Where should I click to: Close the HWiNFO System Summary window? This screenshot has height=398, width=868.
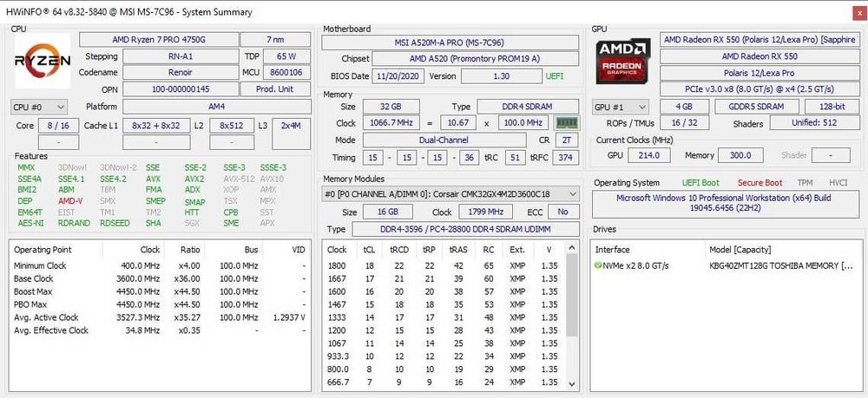[x=858, y=12]
